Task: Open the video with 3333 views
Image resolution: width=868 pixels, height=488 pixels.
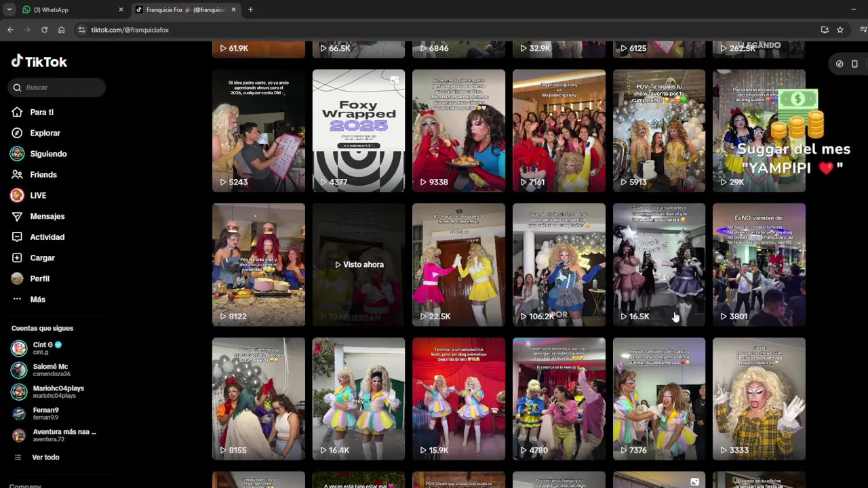Action: click(x=759, y=399)
